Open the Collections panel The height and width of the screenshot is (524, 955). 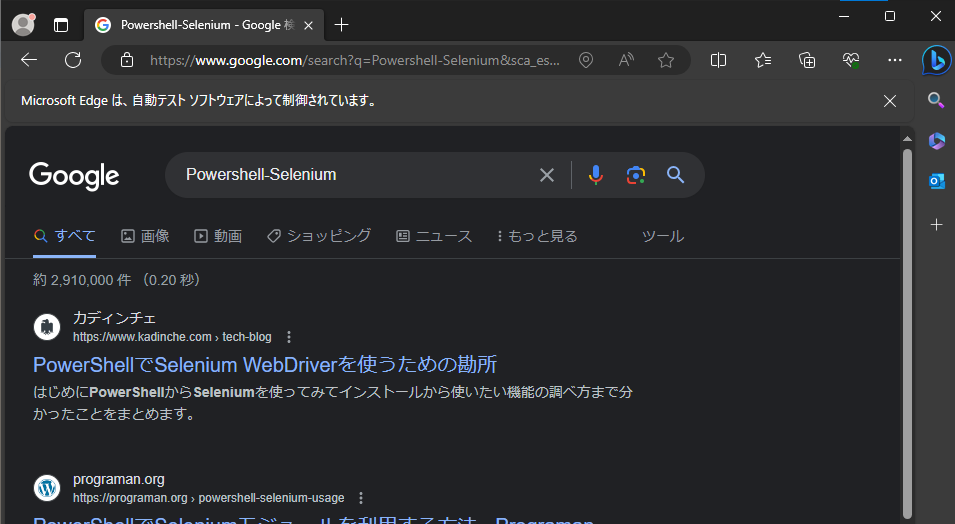tap(807, 60)
